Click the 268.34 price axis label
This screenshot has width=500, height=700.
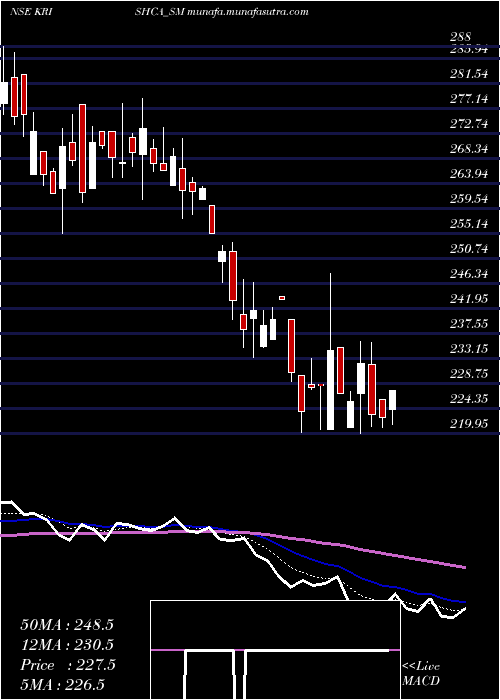tap(469, 149)
